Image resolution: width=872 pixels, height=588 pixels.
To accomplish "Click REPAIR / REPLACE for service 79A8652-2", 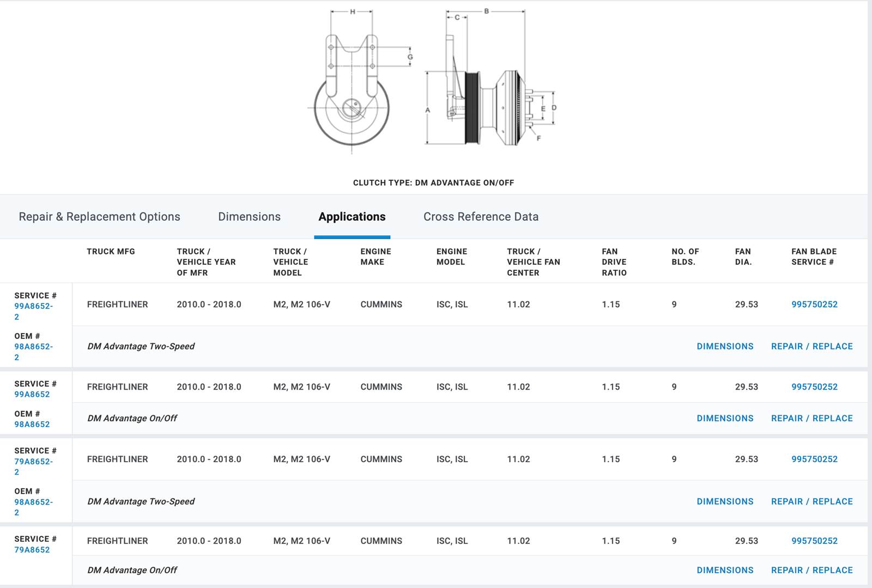I will [812, 501].
